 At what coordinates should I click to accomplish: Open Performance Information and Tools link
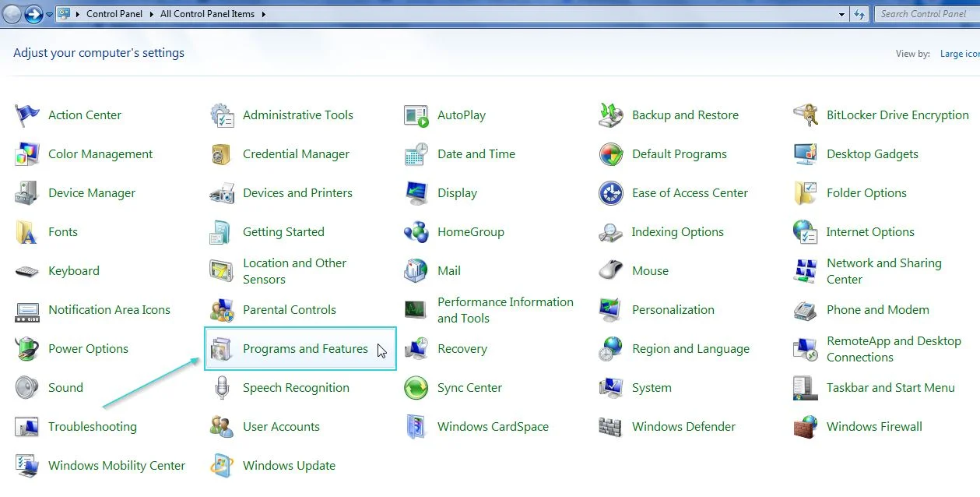coord(505,310)
